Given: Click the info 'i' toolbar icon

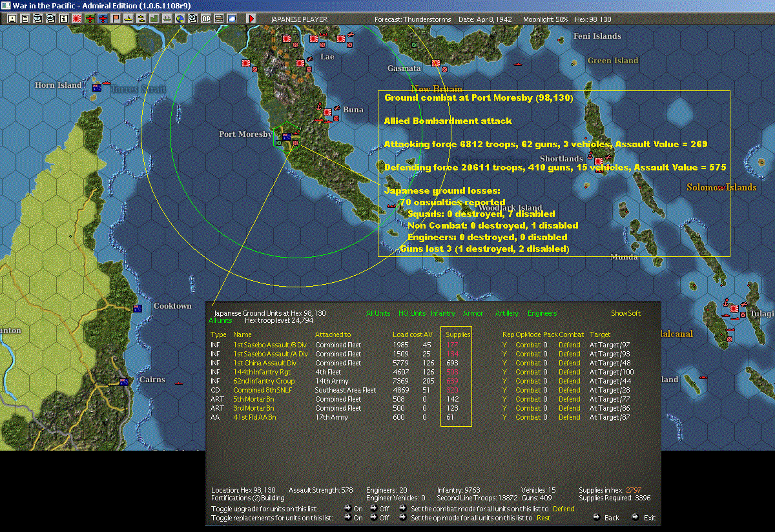Looking at the screenshot, I should [x=63, y=19].
